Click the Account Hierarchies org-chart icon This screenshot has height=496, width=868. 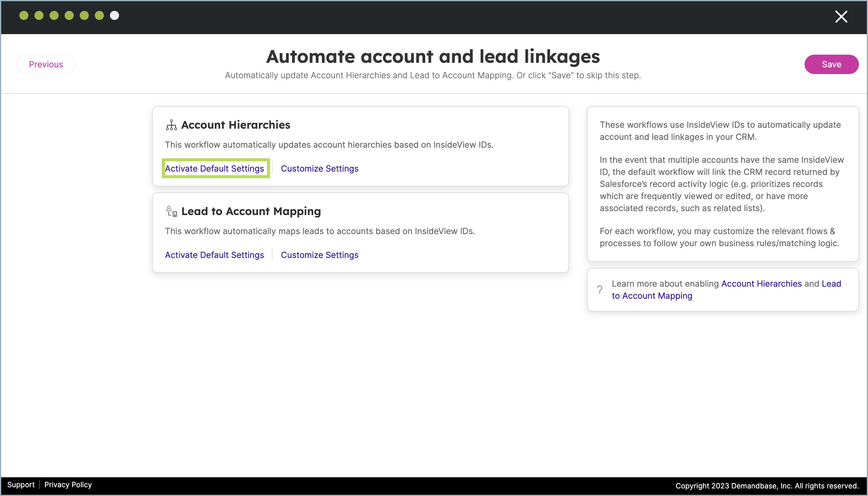171,125
